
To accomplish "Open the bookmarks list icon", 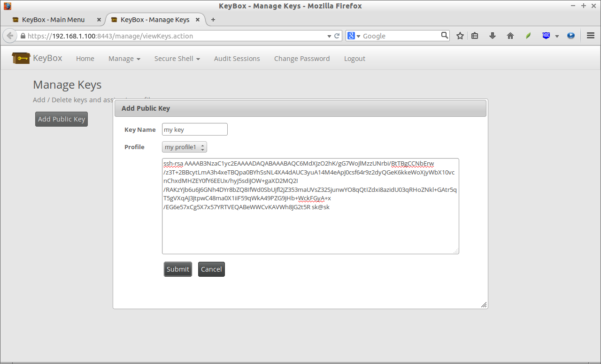I will tap(475, 36).
